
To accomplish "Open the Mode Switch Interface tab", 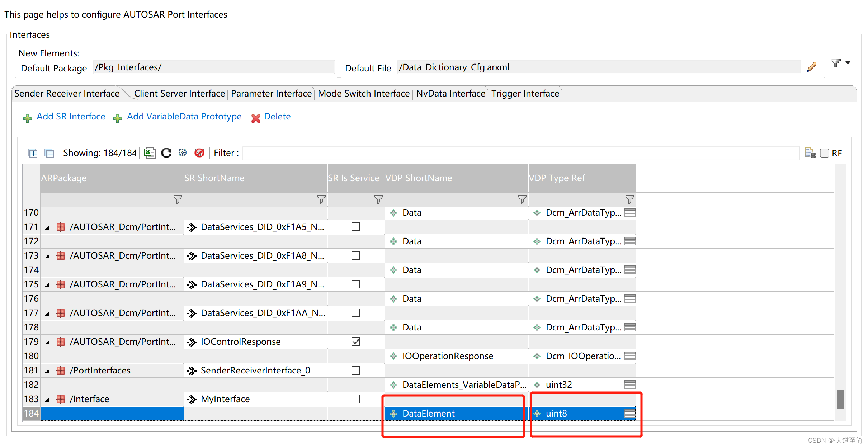I will [363, 93].
